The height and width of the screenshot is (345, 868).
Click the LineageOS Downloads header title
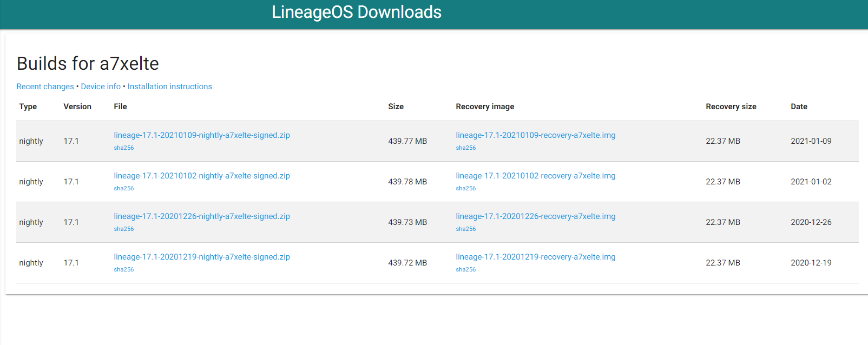(357, 12)
